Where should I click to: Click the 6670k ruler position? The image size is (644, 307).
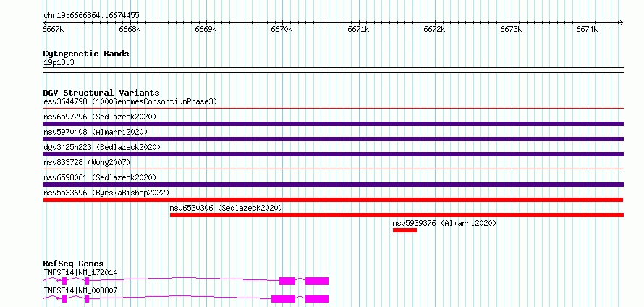tap(281, 29)
